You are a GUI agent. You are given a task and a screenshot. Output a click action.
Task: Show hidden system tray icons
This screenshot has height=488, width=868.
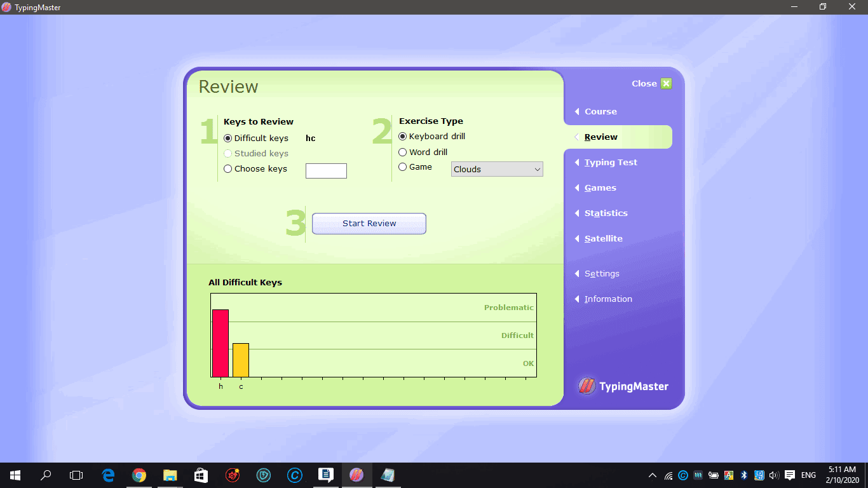coord(653,475)
